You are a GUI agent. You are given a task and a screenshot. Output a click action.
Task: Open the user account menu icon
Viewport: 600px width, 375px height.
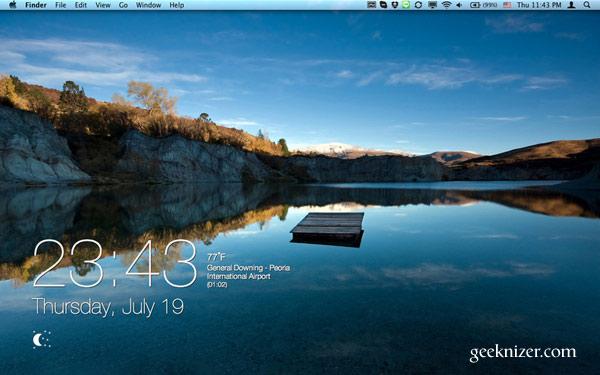[x=571, y=5]
